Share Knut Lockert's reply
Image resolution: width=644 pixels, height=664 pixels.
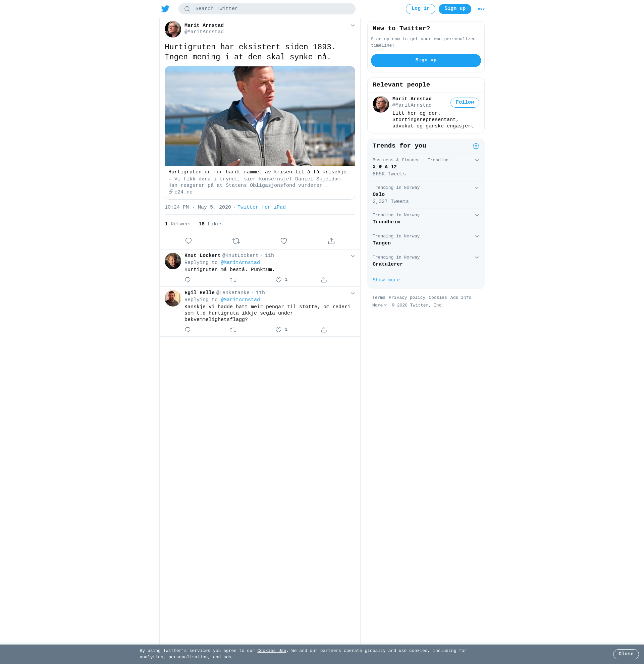click(324, 280)
